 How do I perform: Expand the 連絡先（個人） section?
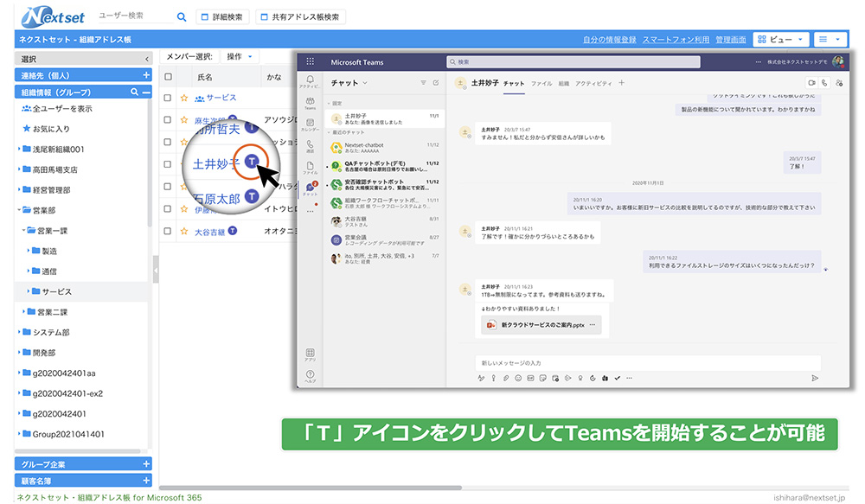[146, 75]
